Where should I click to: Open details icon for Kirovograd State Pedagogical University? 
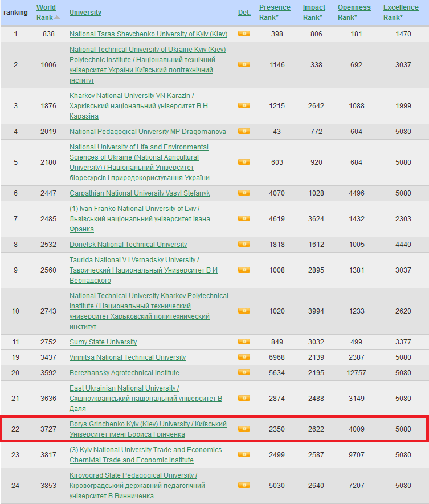(x=244, y=485)
